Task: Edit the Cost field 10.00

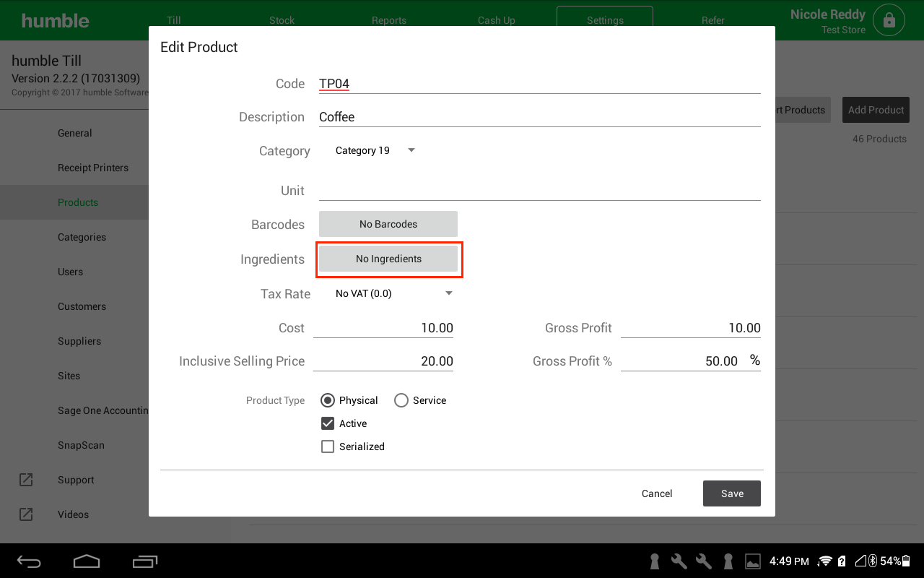Action: pos(383,328)
